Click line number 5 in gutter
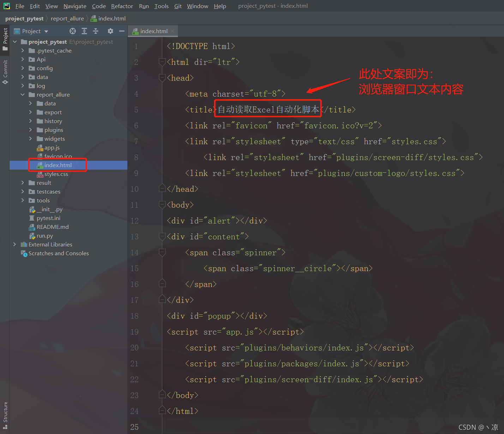 click(x=136, y=110)
